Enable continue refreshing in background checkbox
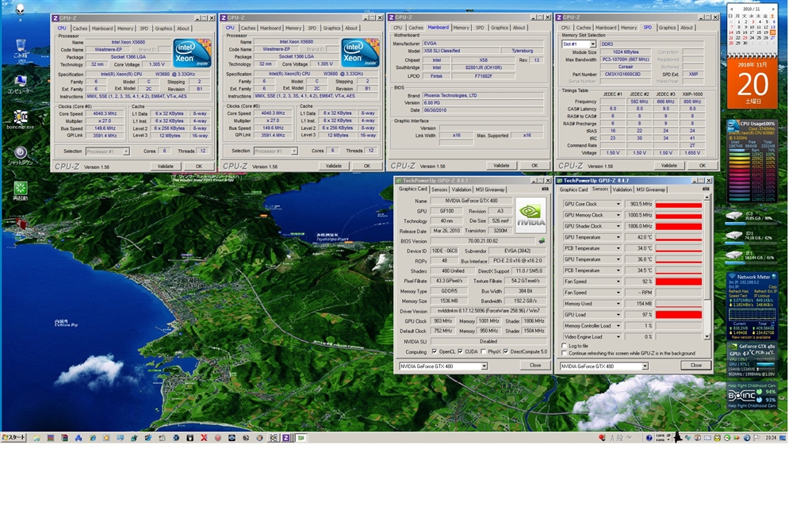 point(565,353)
